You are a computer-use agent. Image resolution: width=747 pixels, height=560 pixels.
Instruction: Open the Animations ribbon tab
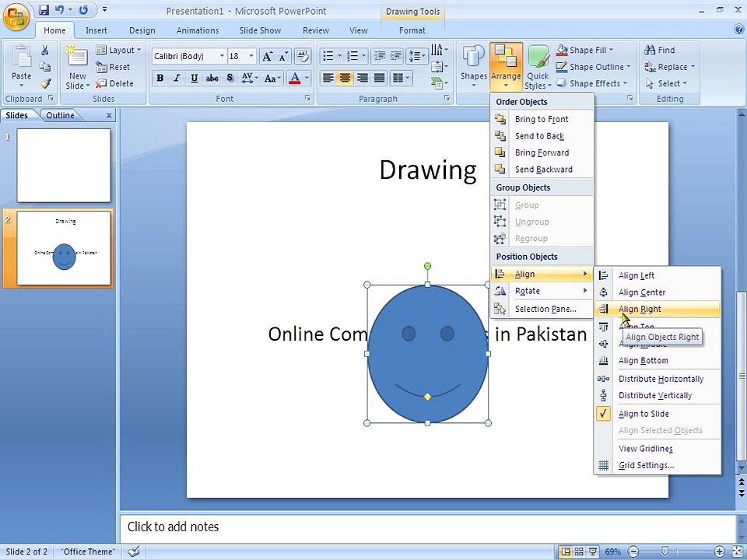coord(197,30)
